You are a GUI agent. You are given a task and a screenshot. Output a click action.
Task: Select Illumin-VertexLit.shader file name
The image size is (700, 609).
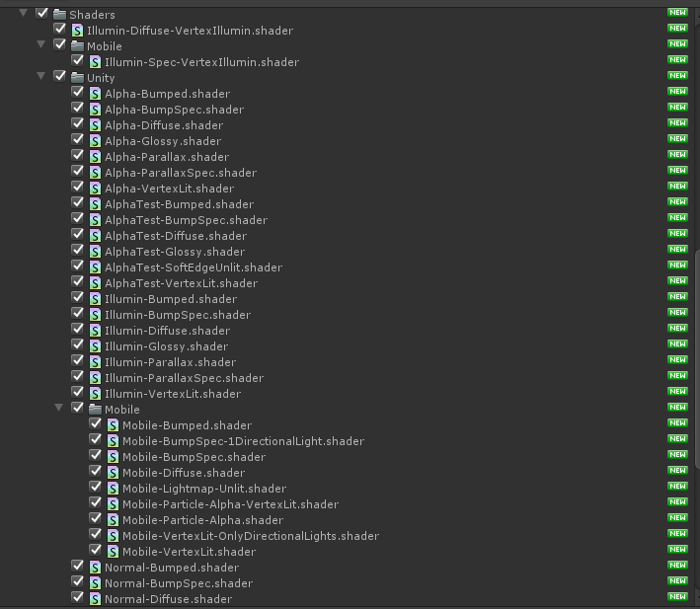point(173,394)
